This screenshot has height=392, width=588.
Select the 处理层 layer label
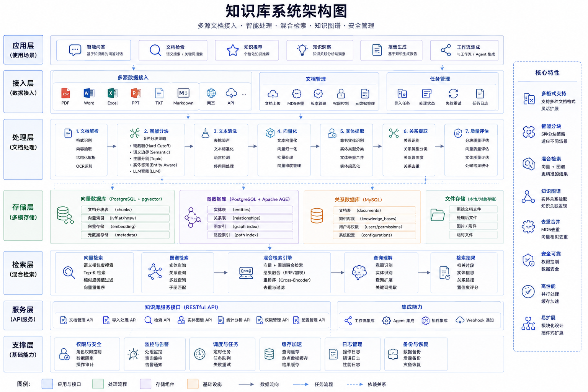point(23,149)
